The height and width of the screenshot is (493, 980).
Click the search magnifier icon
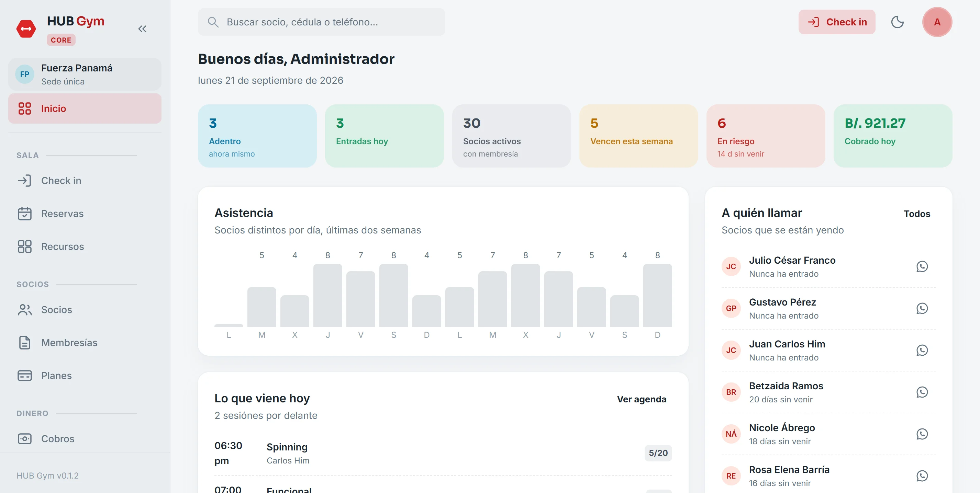[x=213, y=22]
